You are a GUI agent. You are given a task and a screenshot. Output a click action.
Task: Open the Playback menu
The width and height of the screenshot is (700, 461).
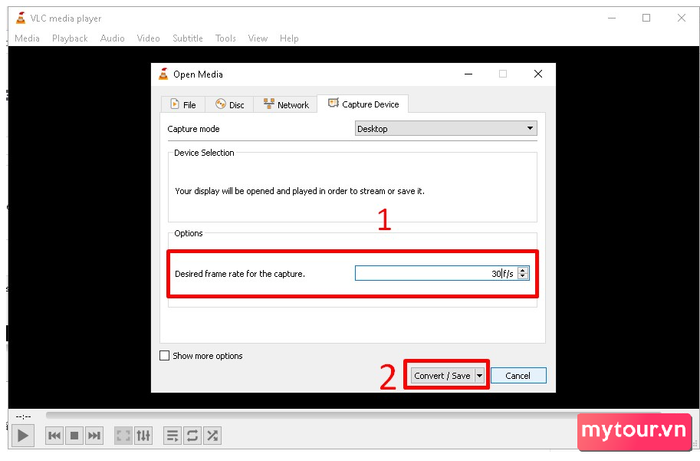[x=70, y=38]
